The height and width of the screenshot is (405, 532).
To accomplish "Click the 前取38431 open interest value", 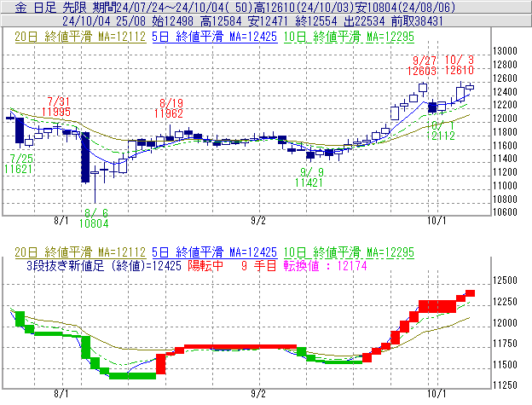I will (417, 21).
